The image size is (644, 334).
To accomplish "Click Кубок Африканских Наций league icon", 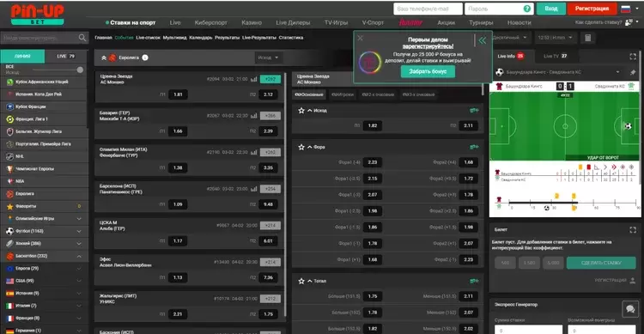I will click(9, 82).
